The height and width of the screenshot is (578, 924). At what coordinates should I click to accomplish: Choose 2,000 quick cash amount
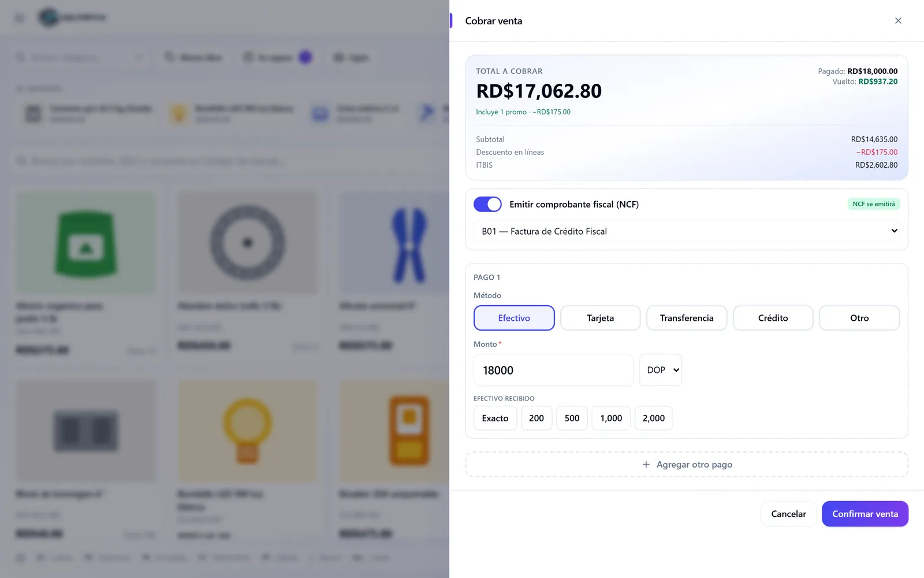654,418
